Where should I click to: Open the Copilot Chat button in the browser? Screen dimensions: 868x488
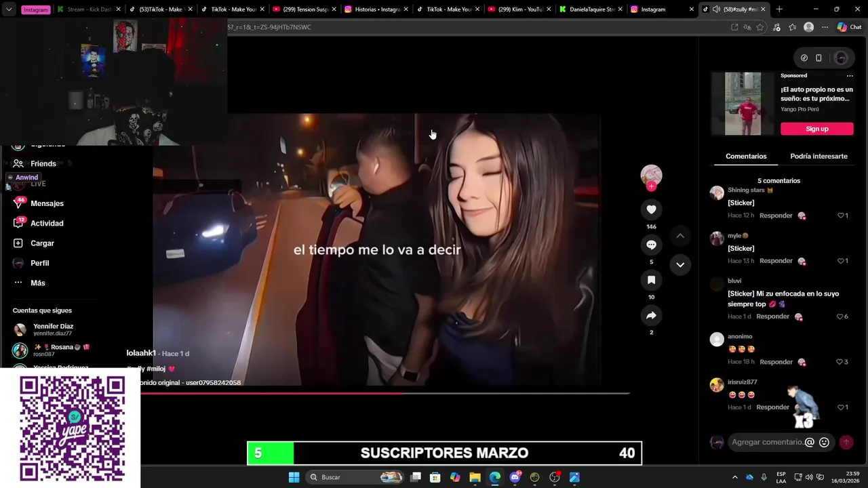(849, 27)
